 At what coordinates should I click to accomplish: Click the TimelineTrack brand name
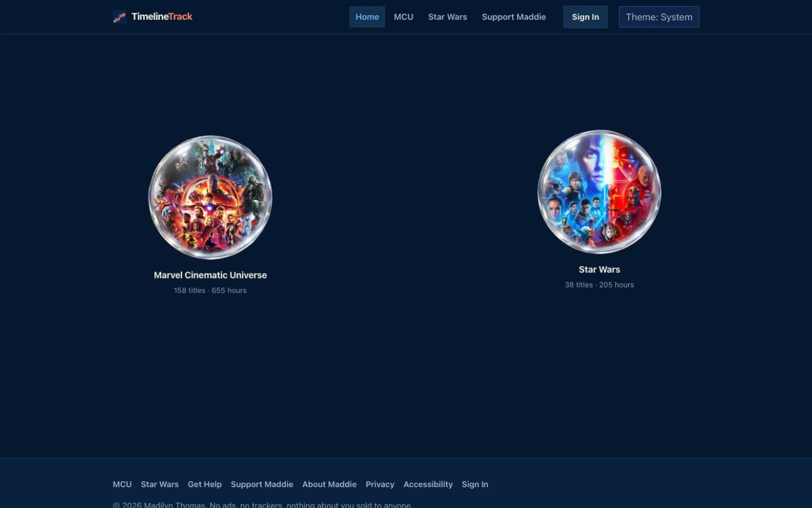pyautogui.click(x=162, y=17)
